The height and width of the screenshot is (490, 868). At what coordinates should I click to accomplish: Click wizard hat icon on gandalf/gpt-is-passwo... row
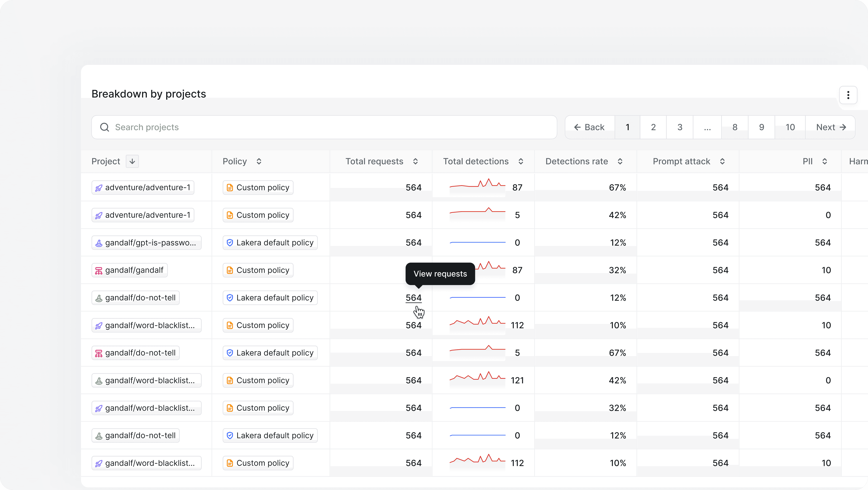pyautogui.click(x=99, y=243)
